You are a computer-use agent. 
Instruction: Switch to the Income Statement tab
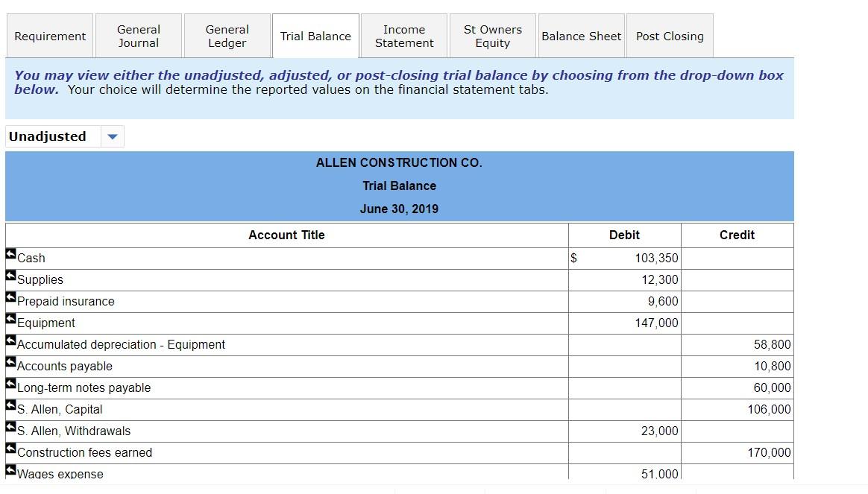tap(403, 35)
